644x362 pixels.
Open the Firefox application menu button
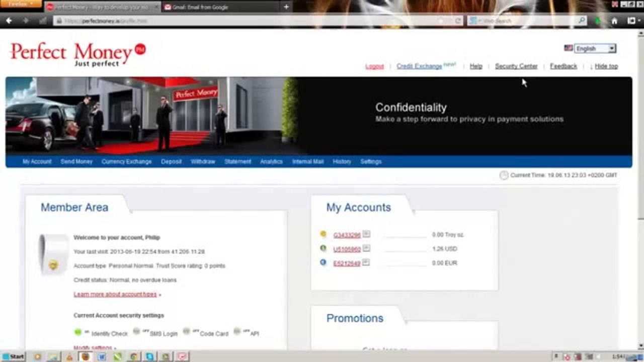(21, 4)
